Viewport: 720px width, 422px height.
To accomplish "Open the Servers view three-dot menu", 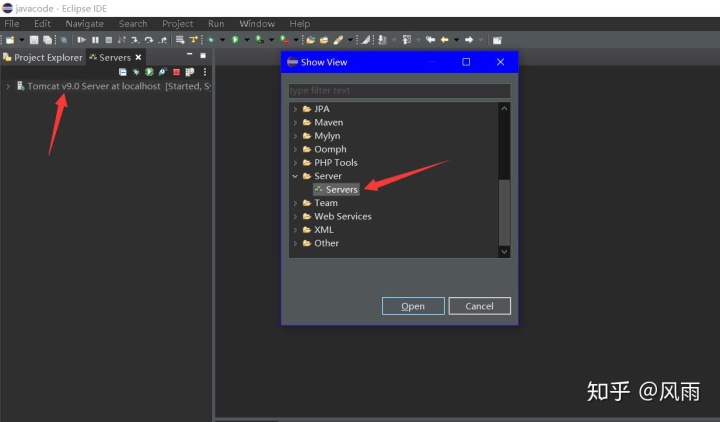I will pos(205,72).
